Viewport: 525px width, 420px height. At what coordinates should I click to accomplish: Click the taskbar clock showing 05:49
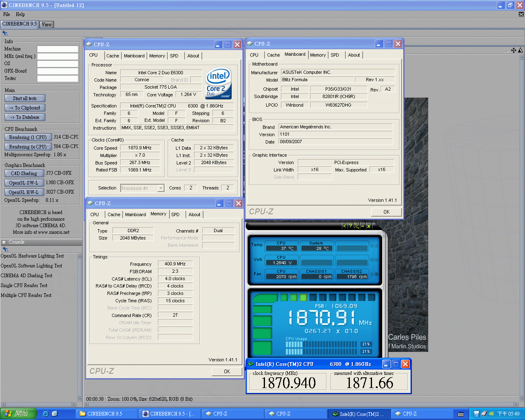(508, 414)
